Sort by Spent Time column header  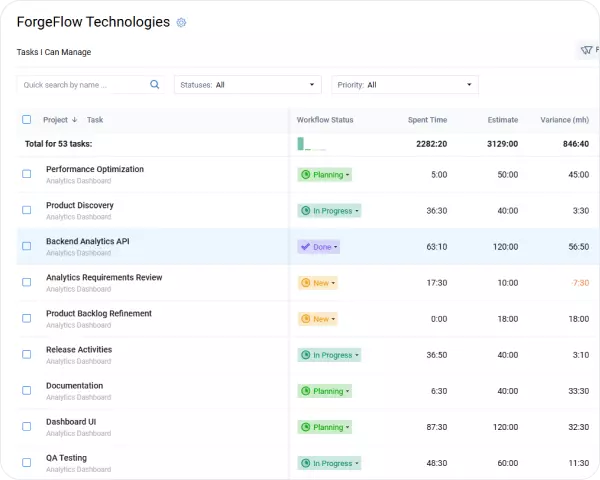click(x=427, y=120)
